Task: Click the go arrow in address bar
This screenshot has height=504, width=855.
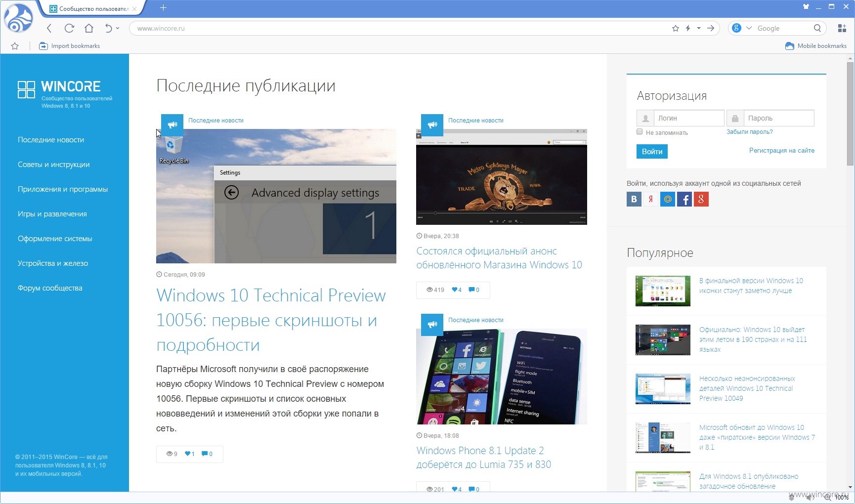Action: point(711,28)
